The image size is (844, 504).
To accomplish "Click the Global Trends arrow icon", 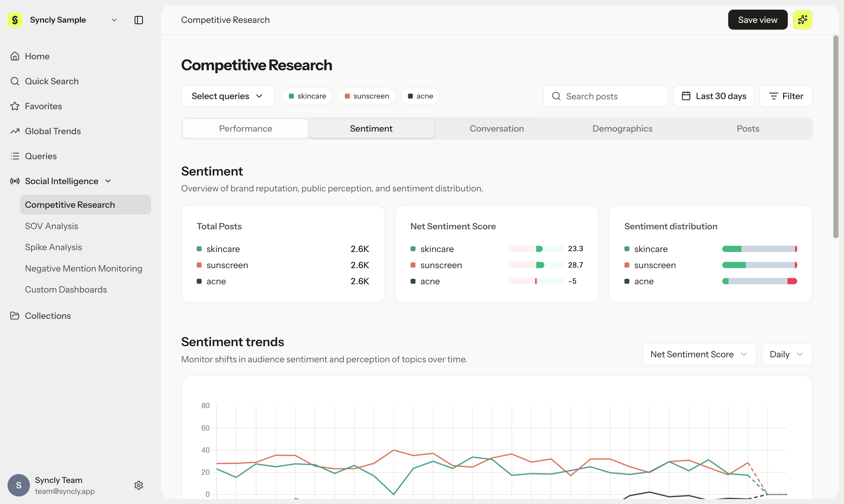I will 15,131.
